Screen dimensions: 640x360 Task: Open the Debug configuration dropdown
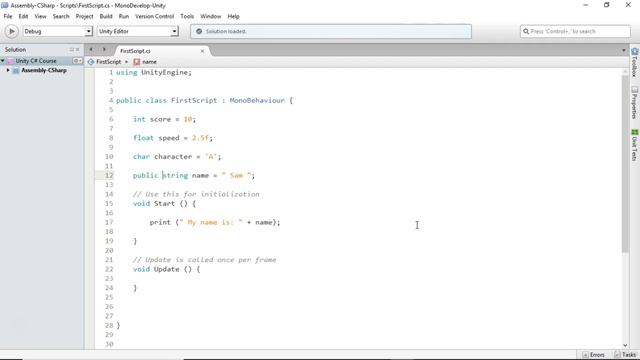[58, 31]
